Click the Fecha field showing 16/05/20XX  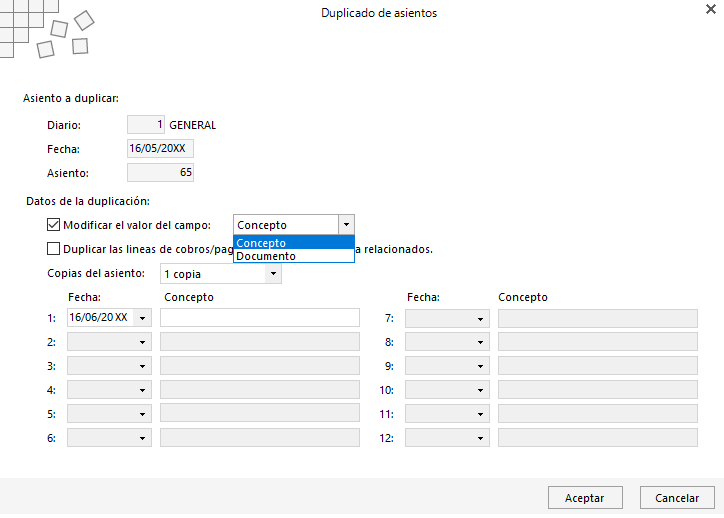(x=160, y=149)
